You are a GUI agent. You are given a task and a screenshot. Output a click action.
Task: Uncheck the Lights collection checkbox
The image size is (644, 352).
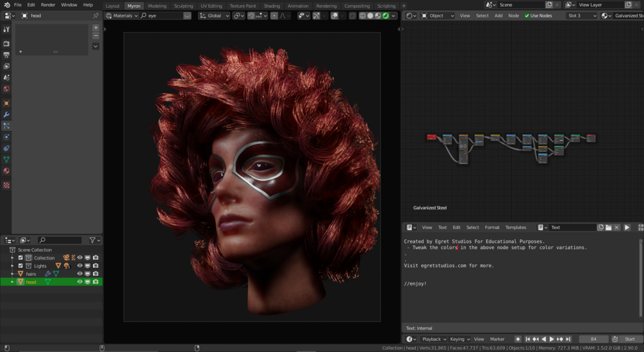[21, 266]
